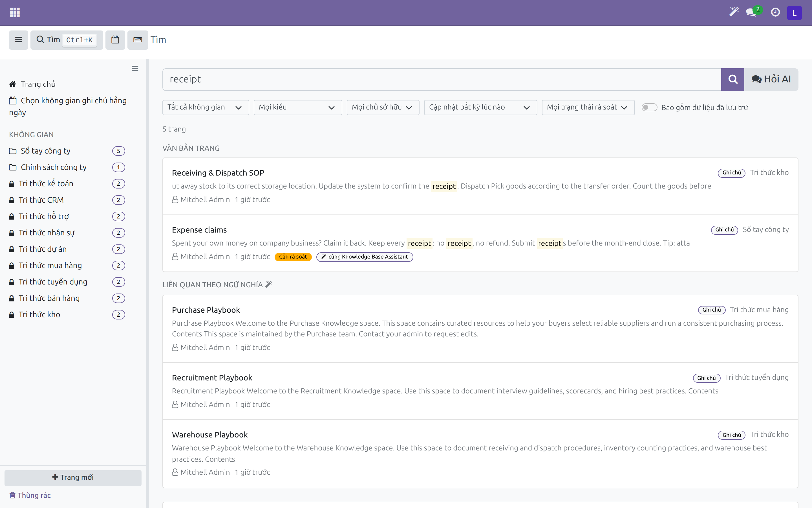Click the magic wand AI icon in header

[x=734, y=12]
